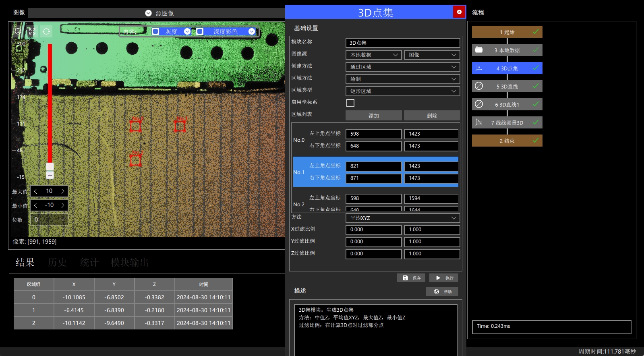Switch to the 统计 tab
This screenshot has height=356, width=644.
click(x=89, y=263)
